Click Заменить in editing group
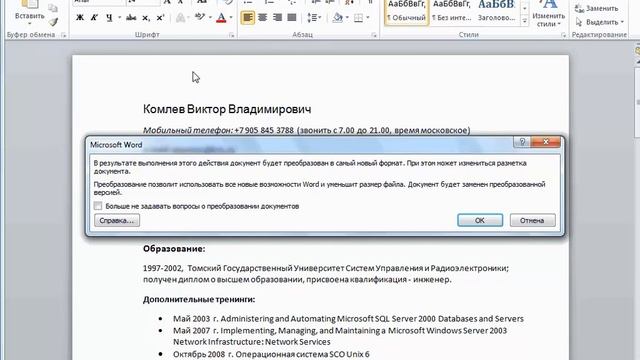Image resolution: width=640 pixels, height=360 pixels. (597, 8)
